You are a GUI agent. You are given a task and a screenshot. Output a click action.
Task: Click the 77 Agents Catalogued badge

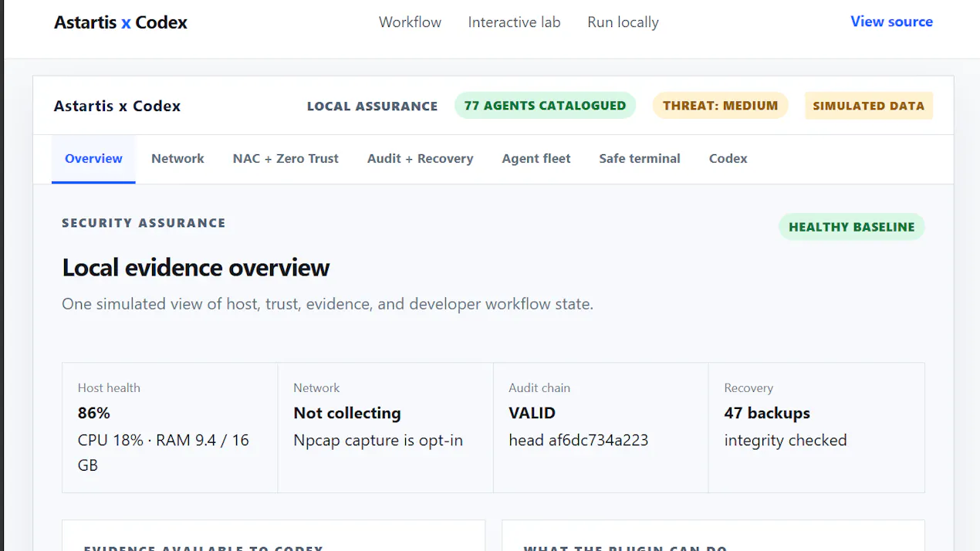pyautogui.click(x=545, y=106)
